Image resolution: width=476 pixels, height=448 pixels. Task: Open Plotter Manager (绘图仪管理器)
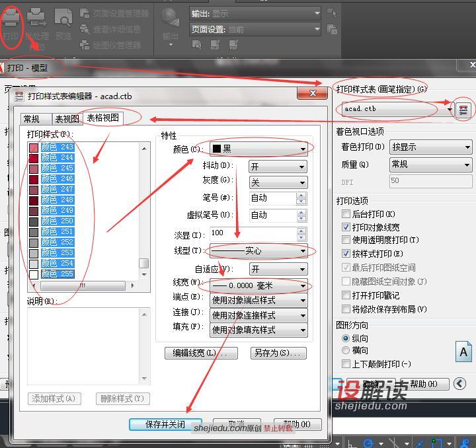coord(110,46)
